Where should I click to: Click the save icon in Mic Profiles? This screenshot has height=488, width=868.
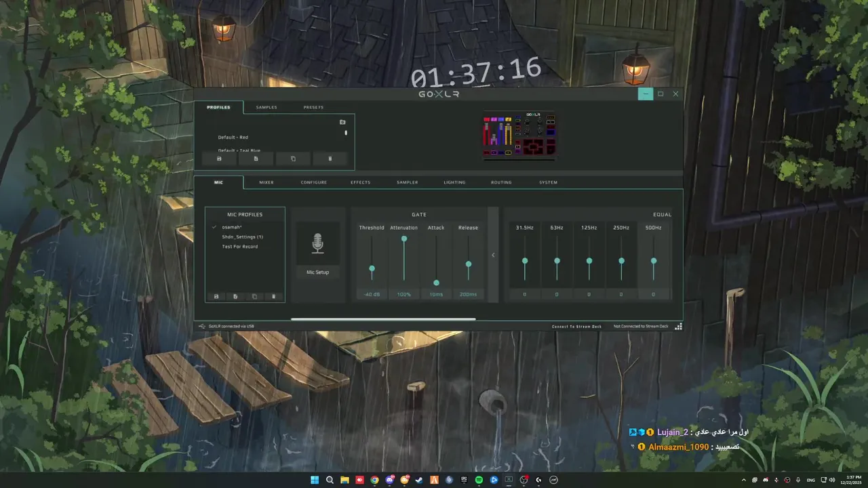[x=216, y=296]
